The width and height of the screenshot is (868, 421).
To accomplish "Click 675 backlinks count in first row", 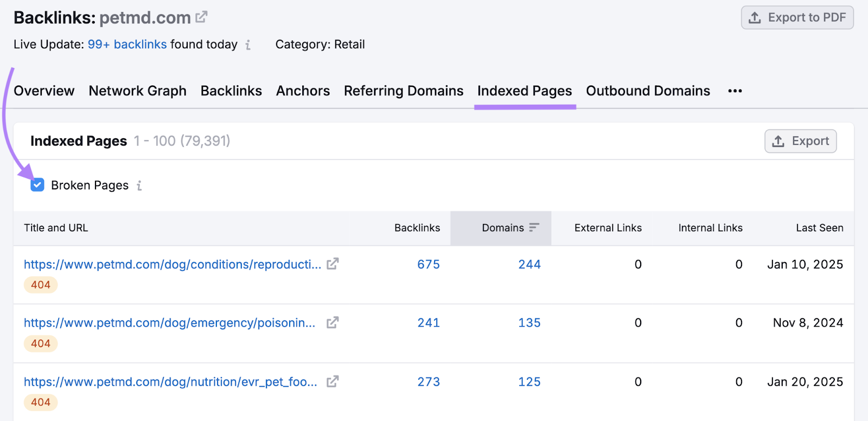I will tap(428, 264).
